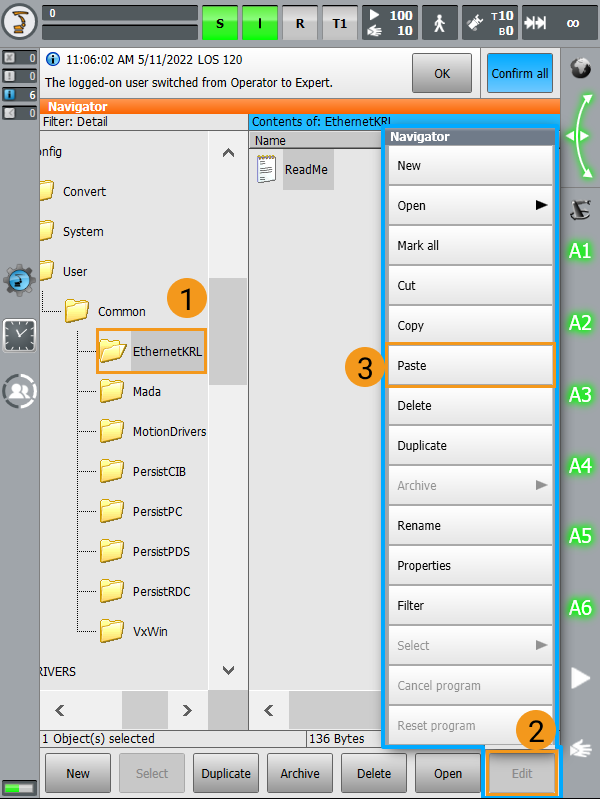The image size is (600, 799).
Task: Open the clock icon on left sidebar
Action: click(x=19, y=336)
